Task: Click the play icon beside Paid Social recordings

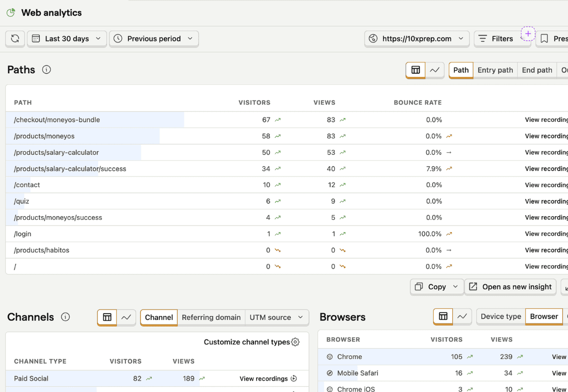Action: tap(294, 379)
